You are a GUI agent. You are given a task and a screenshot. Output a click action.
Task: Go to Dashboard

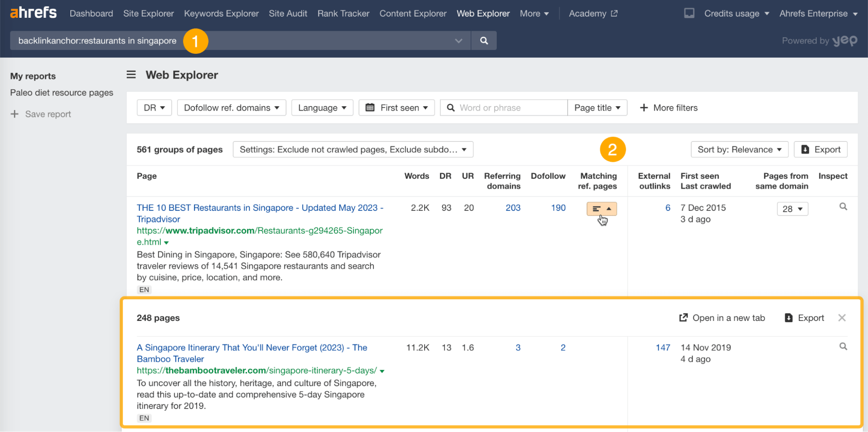click(x=91, y=13)
